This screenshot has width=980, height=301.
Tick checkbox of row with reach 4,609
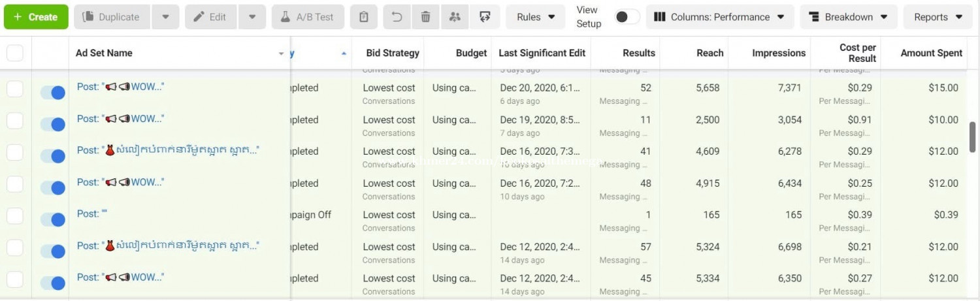[x=14, y=153]
